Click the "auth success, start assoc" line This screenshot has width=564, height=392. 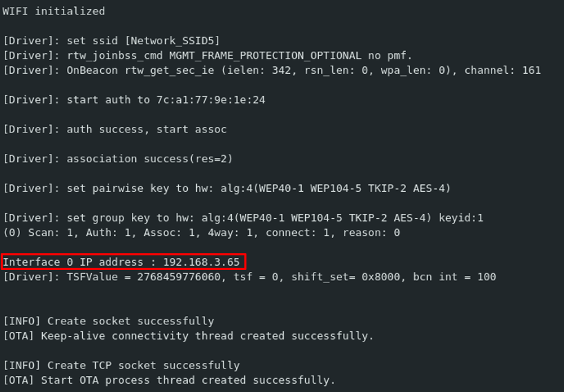pyautogui.click(x=115, y=129)
